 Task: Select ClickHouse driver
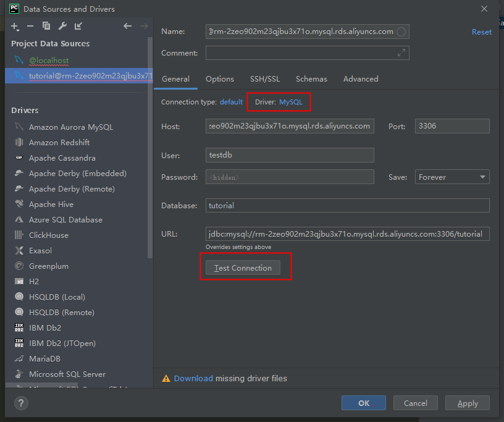tap(49, 235)
